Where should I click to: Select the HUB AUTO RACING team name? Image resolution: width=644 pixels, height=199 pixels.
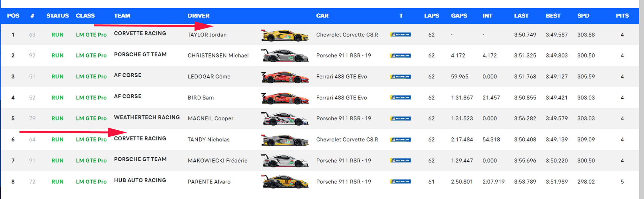point(140,180)
